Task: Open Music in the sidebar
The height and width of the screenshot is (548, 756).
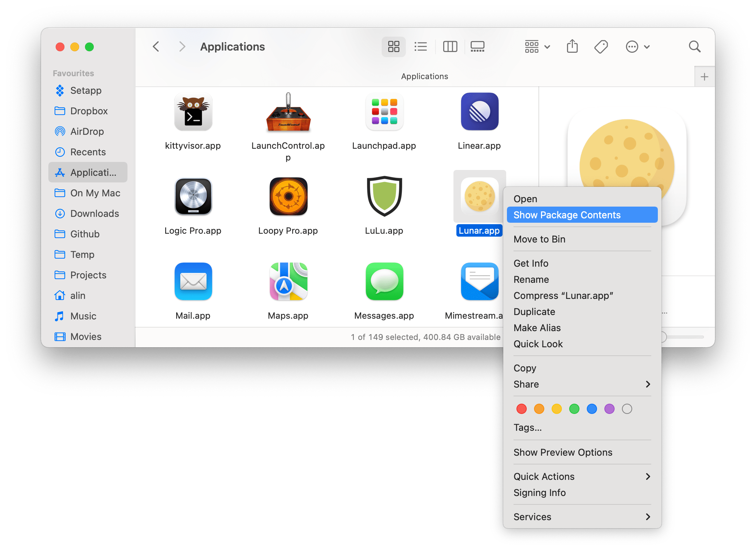Action: tap(88, 316)
